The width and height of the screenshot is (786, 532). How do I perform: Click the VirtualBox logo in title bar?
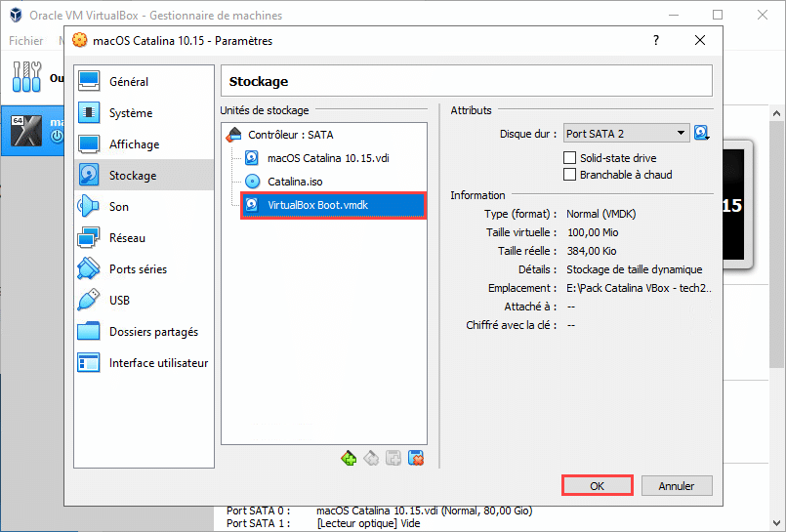(16, 15)
